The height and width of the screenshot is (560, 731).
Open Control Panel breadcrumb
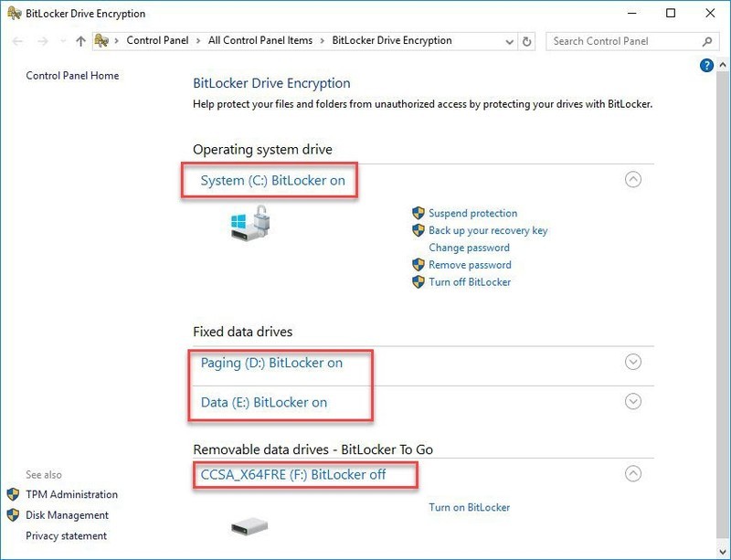[157, 40]
